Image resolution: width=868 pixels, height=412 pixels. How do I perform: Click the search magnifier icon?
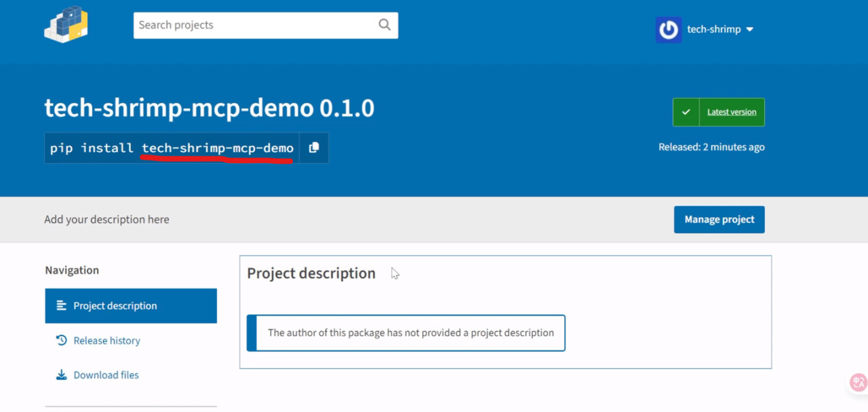point(384,25)
